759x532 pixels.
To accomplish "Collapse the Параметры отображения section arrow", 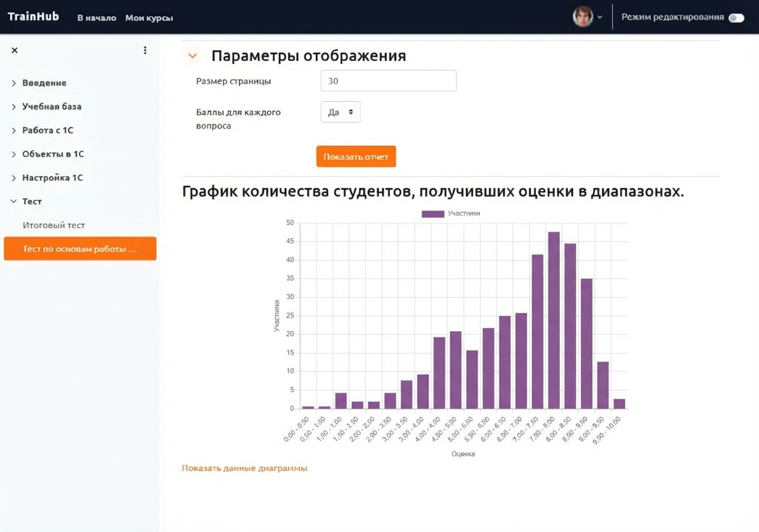I will (192, 55).
